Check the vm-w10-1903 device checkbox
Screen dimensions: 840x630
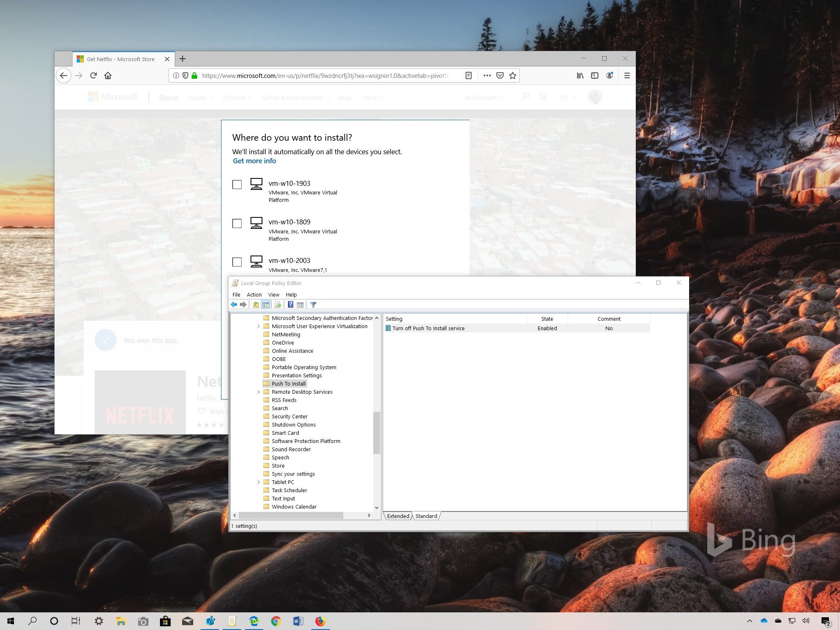(x=237, y=184)
